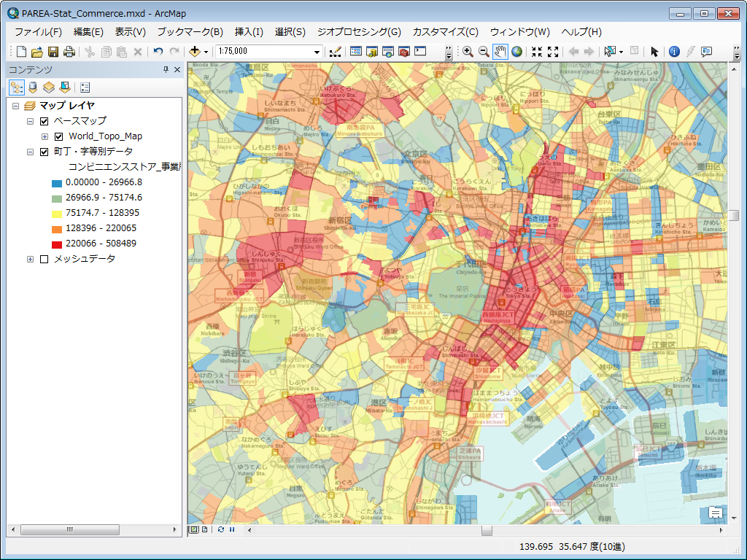Click the Fixed Zoom In icon
The image size is (747, 560).
tap(537, 52)
